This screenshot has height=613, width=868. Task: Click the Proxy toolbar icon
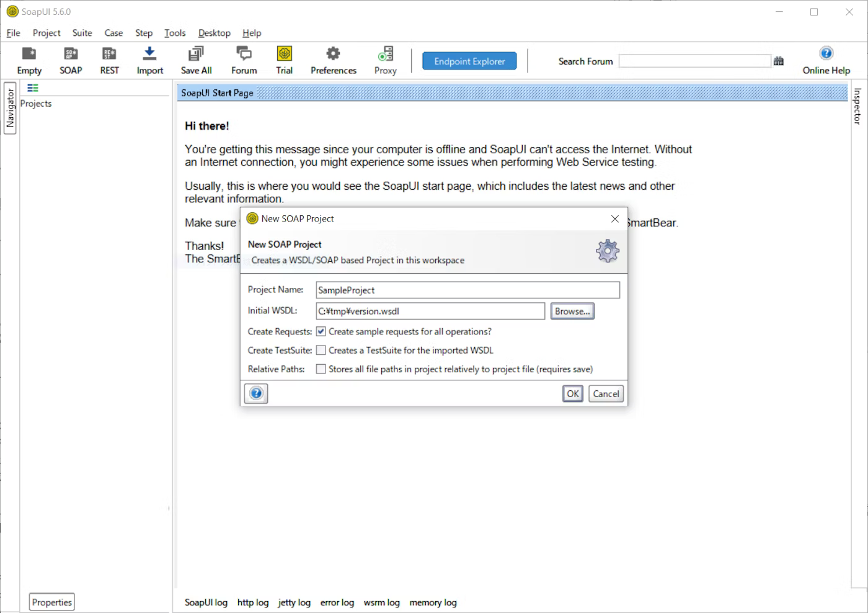click(x=385, y=55)
